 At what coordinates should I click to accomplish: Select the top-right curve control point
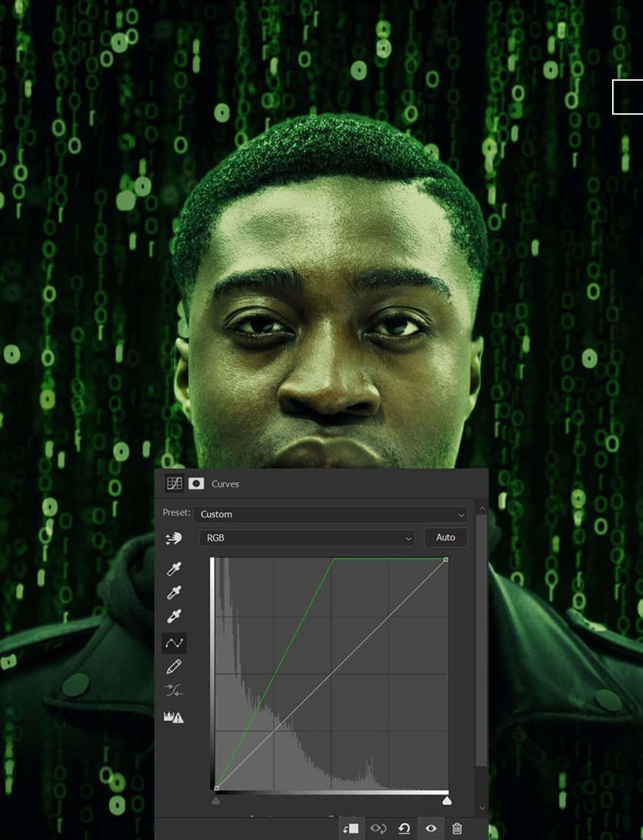[446, 560]
